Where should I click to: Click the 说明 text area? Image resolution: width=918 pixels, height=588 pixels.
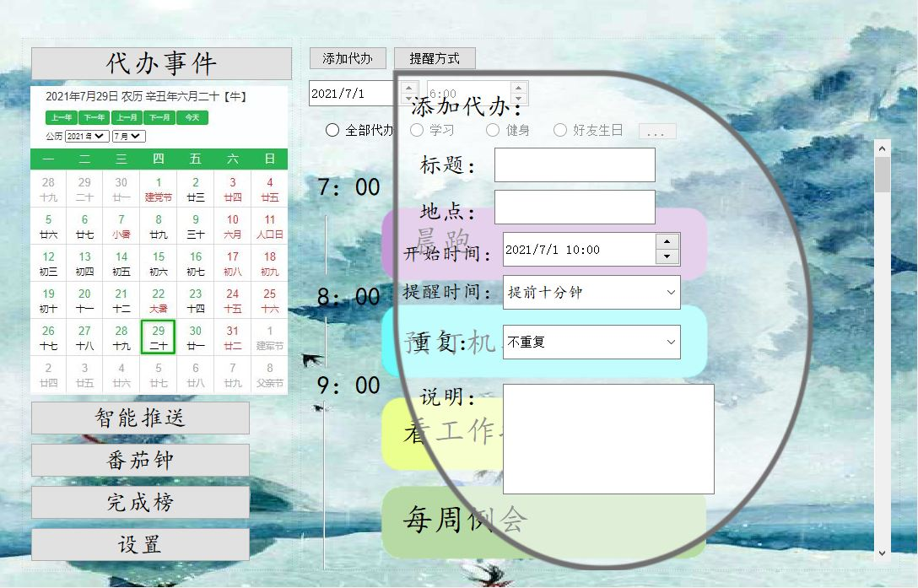click(608, 439)
